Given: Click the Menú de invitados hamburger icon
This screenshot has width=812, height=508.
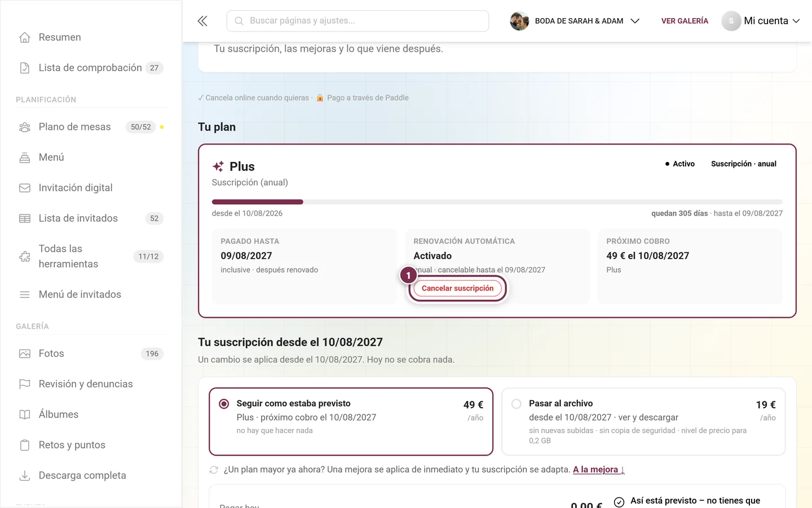Looking at the screenshot, I should coord(25,295).
